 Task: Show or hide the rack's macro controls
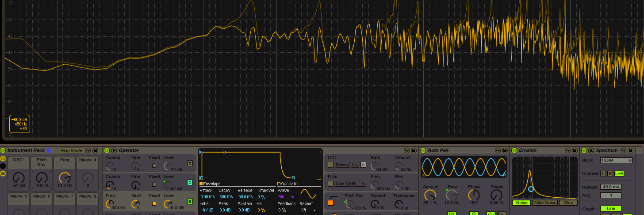tap(3, 158)
